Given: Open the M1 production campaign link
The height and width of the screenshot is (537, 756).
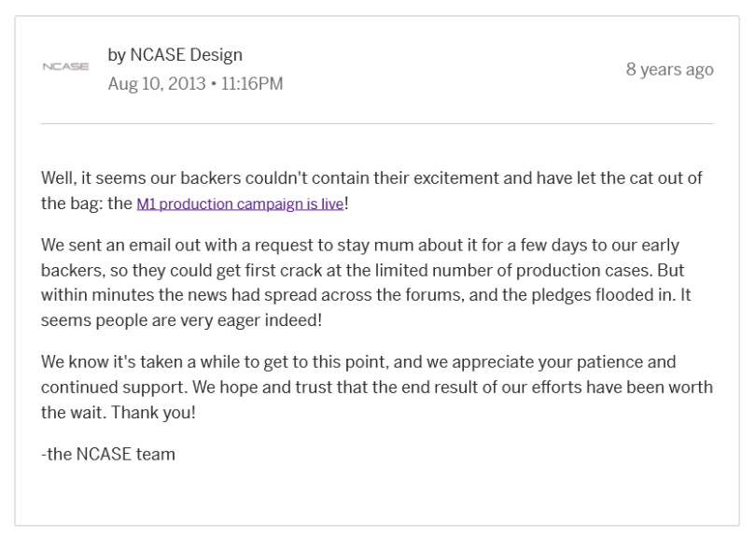Looking at the screenshot, I should (240, 204).
